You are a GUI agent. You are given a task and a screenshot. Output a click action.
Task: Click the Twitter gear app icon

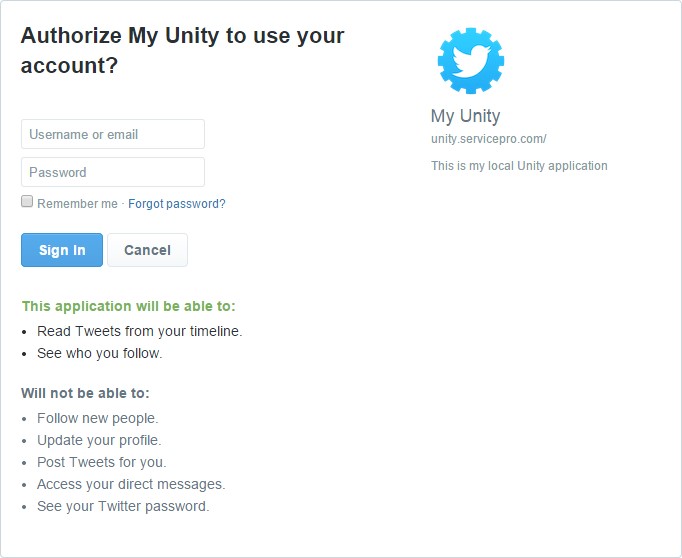(471, 60)
